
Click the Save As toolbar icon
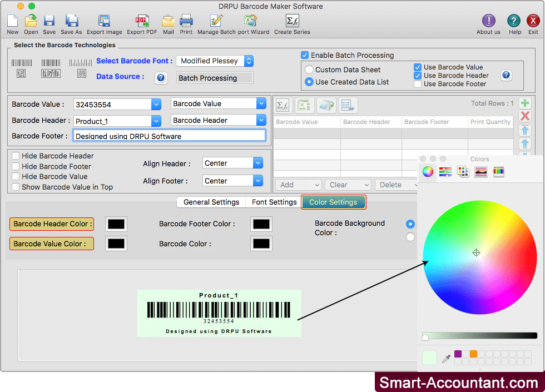tap(71, 21)
